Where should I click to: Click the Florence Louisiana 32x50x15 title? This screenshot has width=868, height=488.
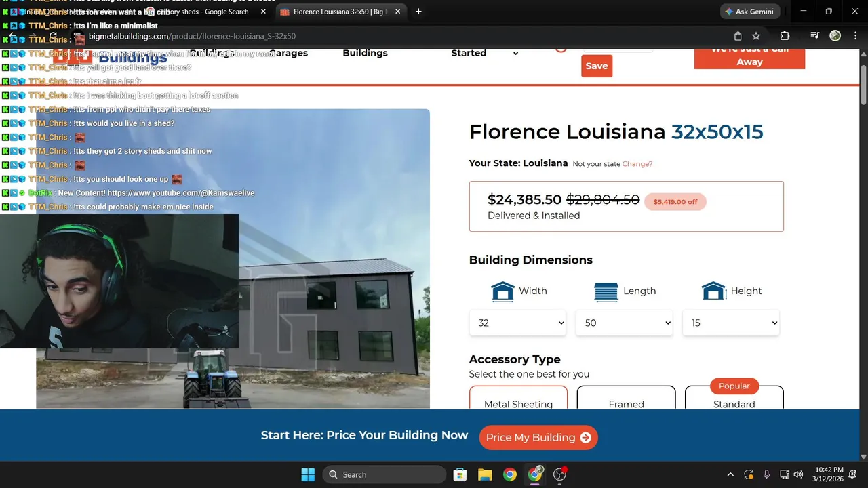point(616,131)
